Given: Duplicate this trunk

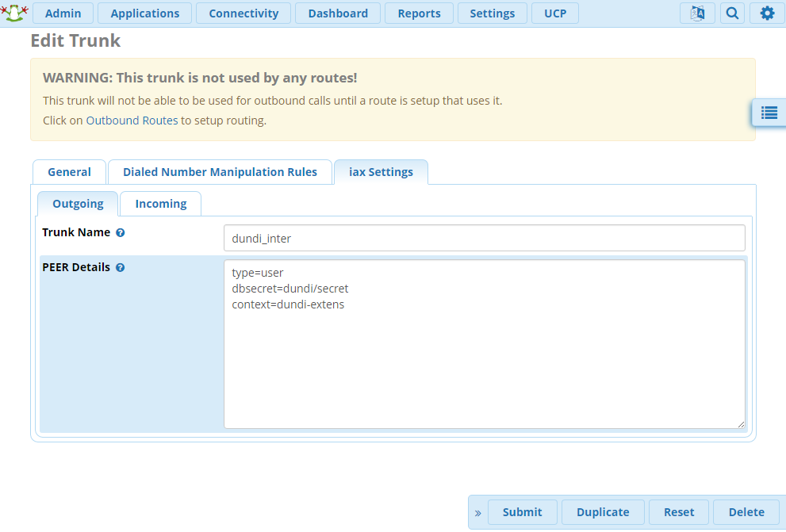Looking at the screenshot, I should click(x=603, y=512).
